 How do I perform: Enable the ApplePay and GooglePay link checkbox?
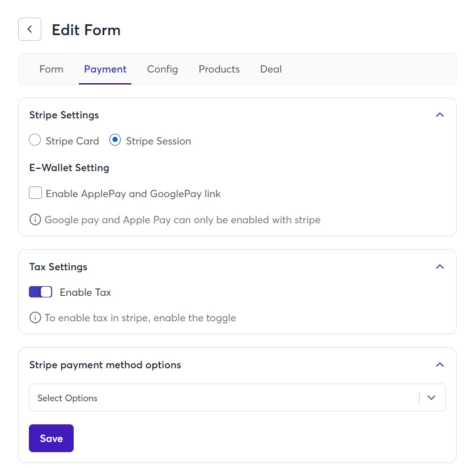coord(35,193)
